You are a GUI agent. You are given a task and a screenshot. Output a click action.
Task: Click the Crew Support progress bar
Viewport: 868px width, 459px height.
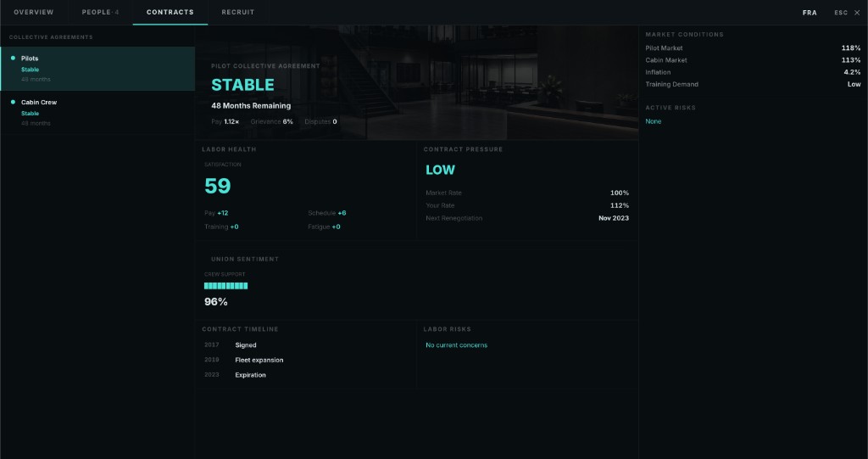(225, 286)
